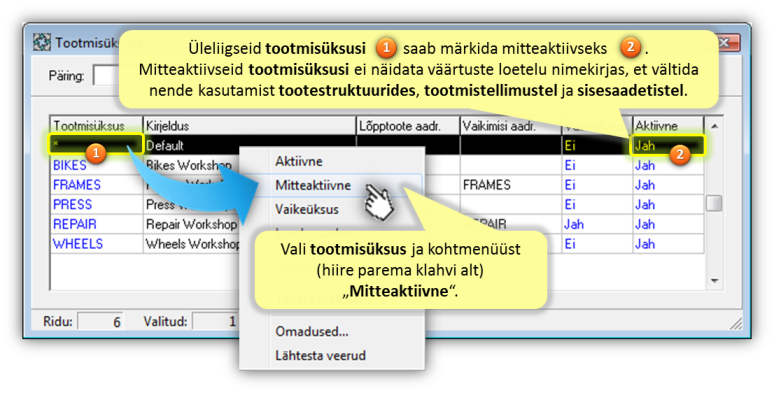Pick Vaikeüksus from the context menu
The height and width of the screenshot is (393, 774).
(x=307, y=209)
